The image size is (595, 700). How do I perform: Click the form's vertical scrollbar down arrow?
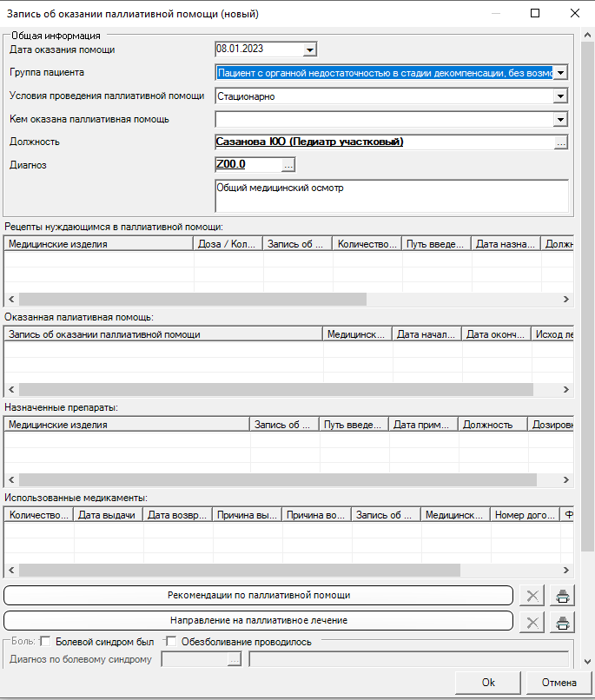pos(587,662)
